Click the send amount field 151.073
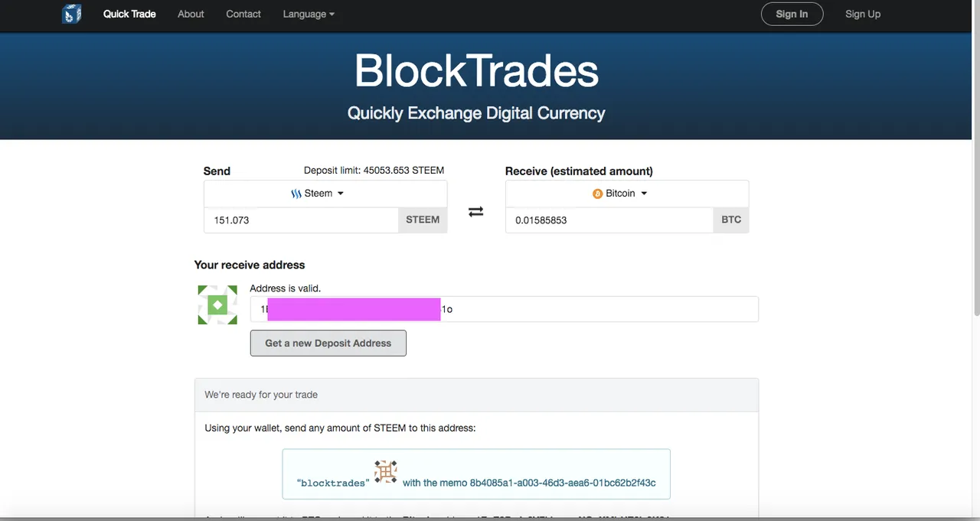980x521 pixels. pyautogui.click(x=301, y=220)
